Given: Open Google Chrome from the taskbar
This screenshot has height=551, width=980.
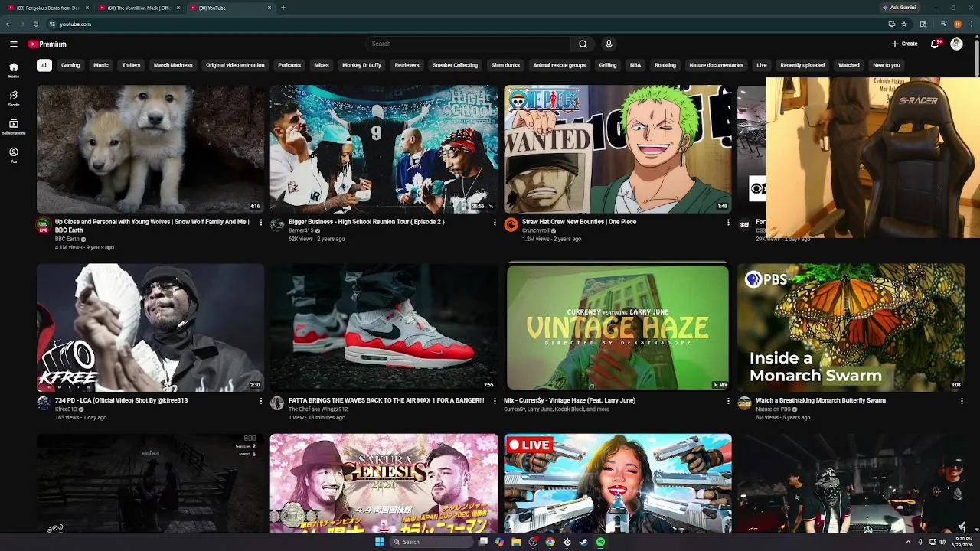Looking at the screenshot, I should [x=550, y=542].
